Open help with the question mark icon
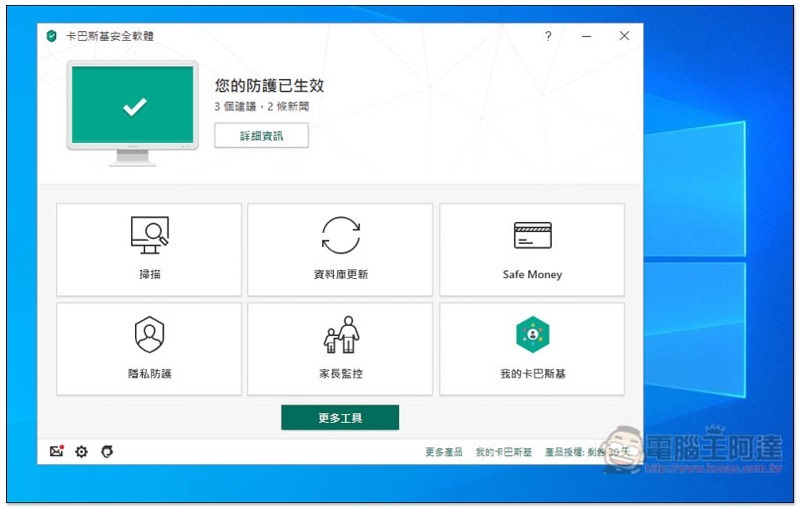Viewport: 800px width, 509px height. click(548, 36)
